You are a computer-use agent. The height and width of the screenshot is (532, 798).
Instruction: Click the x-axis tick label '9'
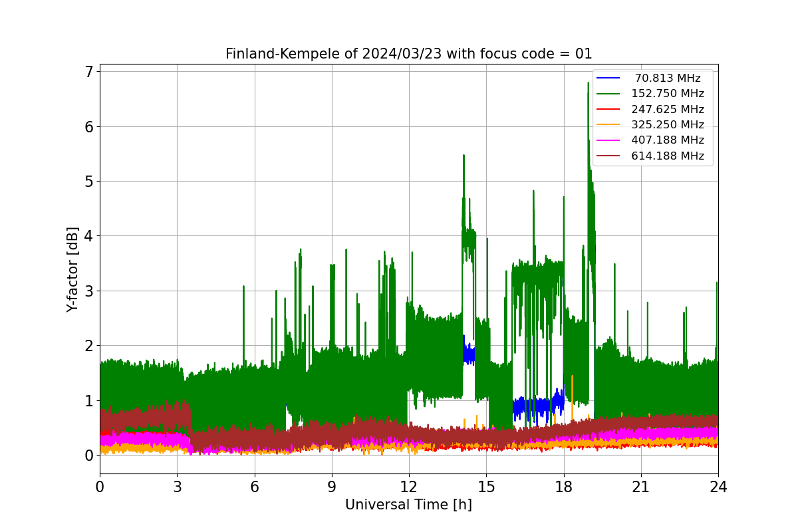click(332, 487)
